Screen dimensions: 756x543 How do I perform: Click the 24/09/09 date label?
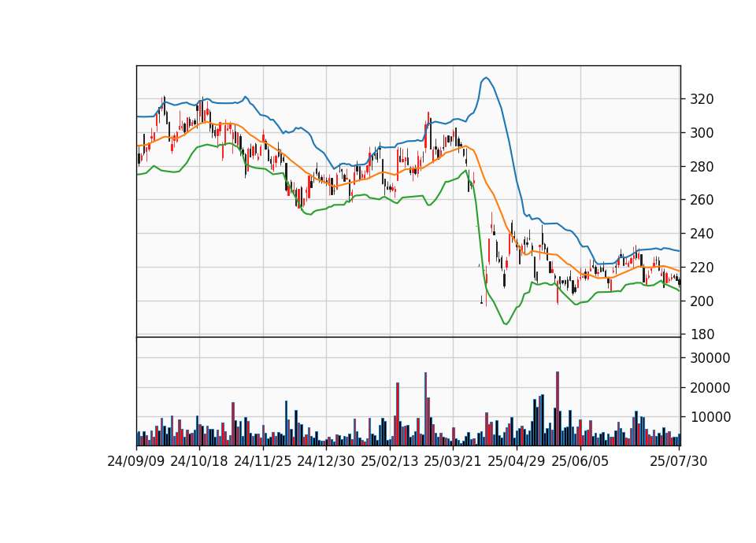click(x=136, y=462)
